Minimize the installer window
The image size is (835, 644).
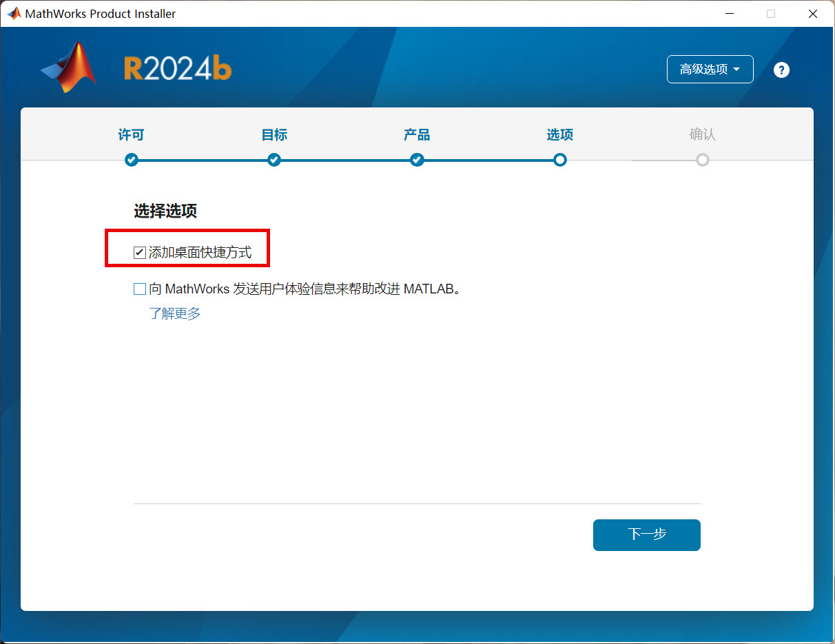tap(729, 14)
